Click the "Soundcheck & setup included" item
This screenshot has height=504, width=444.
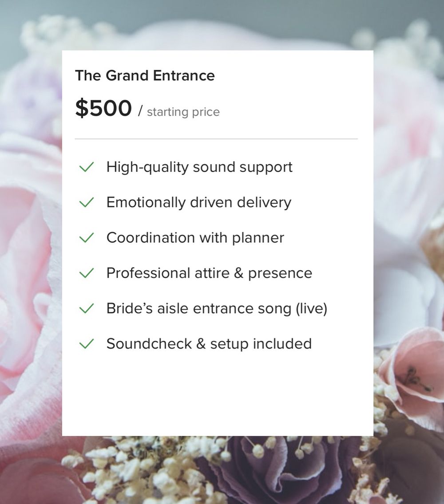click(x=209, y=343)
